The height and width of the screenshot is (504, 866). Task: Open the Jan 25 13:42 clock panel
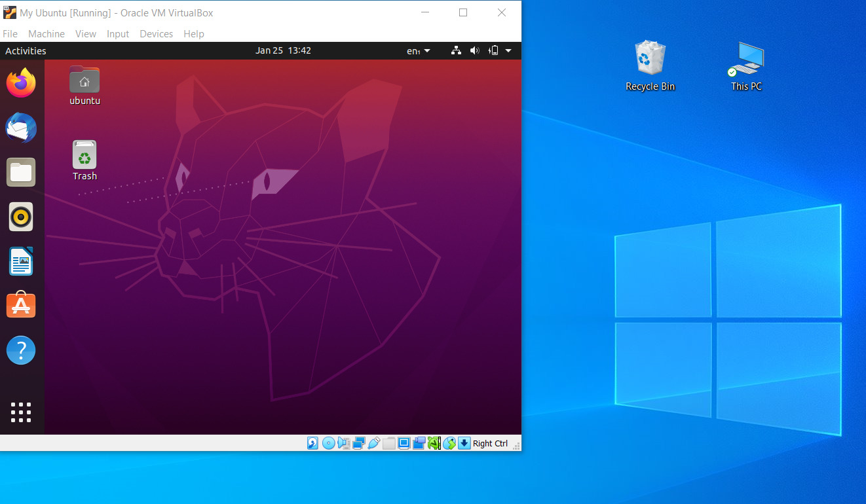tap(283, 50)
